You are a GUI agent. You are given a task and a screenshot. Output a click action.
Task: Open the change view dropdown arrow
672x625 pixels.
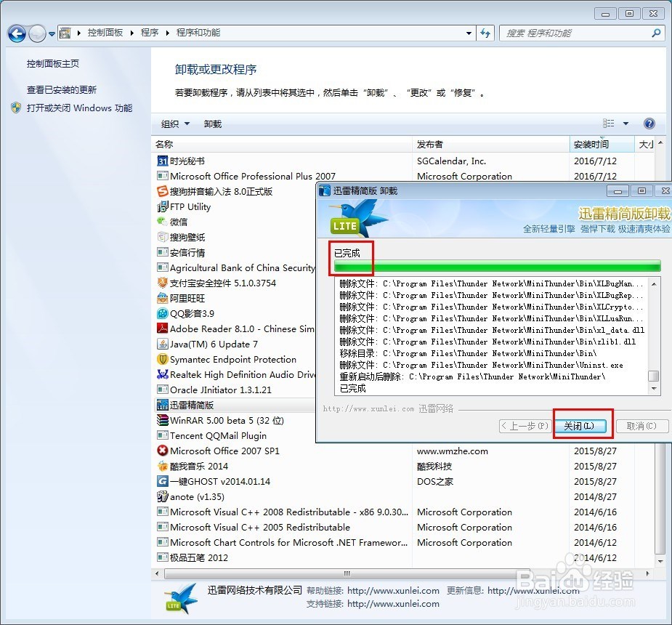(626, 123)
